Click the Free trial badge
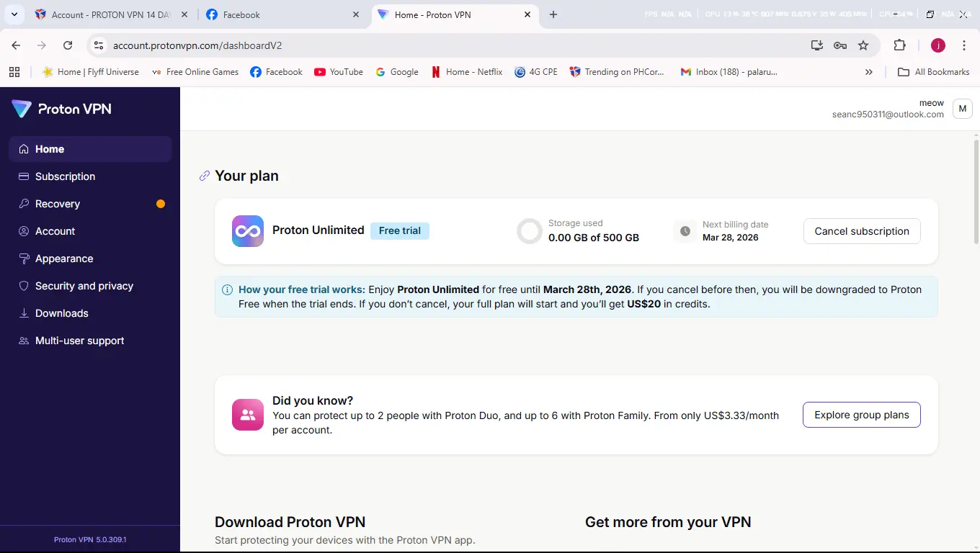 pyautogui.click(x=400, y=230)
